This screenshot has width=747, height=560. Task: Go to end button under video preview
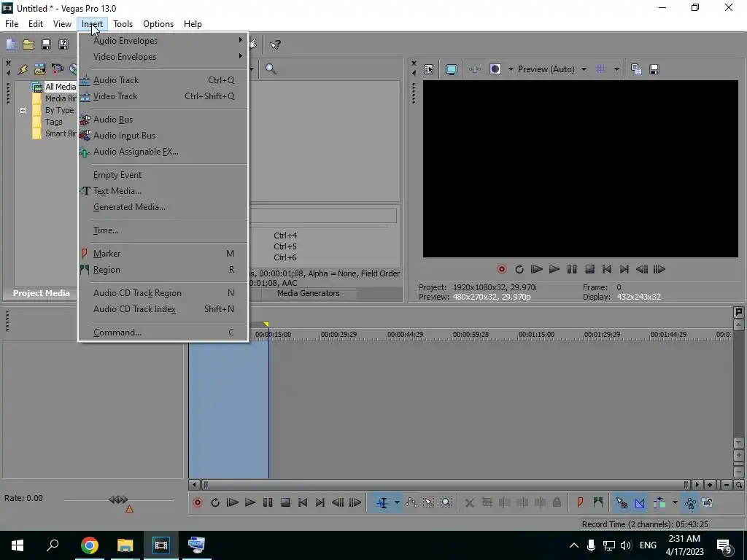(624, 270)
